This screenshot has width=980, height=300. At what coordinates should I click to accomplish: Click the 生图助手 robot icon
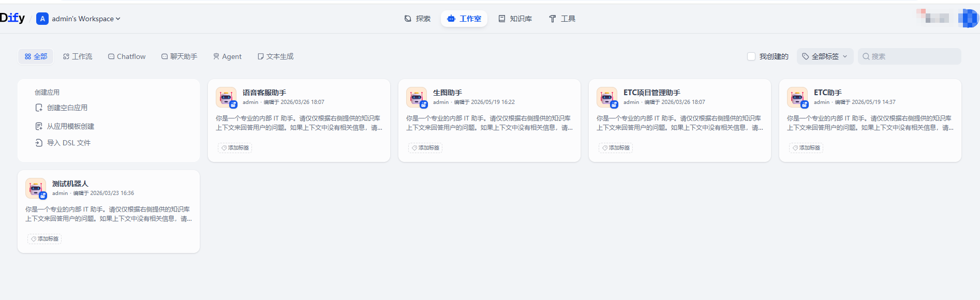click(x=417, y=97)
